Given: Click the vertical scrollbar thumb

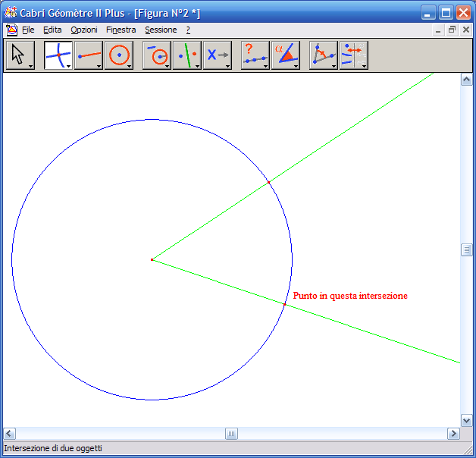Looking at the screenshot, I should click(x=466, y=250).
